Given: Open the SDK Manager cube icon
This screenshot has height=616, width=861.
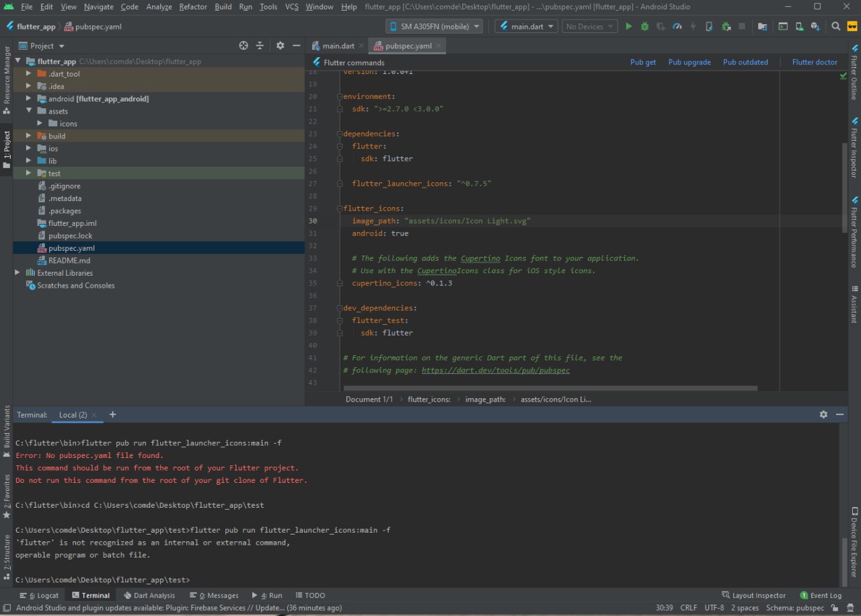Looking at the screenshot, I should [815, 27].
